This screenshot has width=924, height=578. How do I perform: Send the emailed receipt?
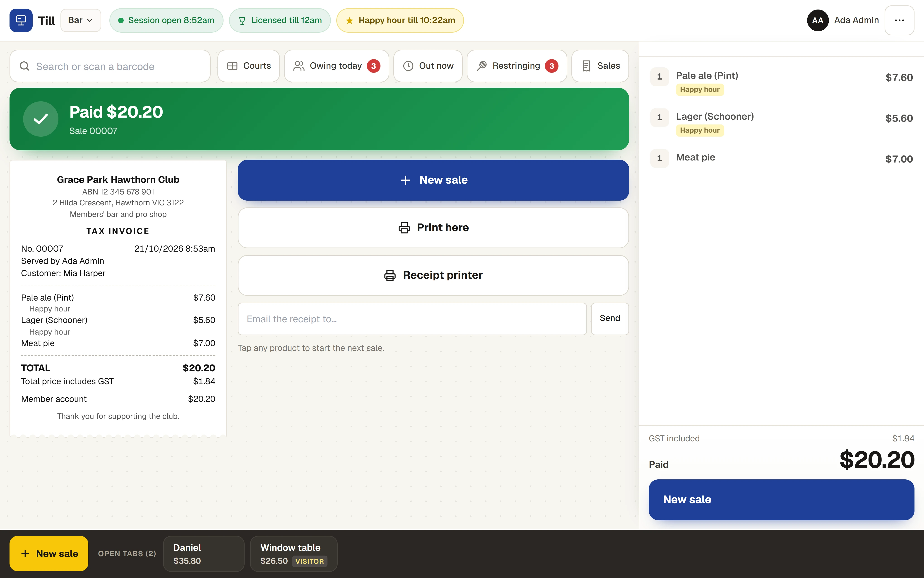610,318
